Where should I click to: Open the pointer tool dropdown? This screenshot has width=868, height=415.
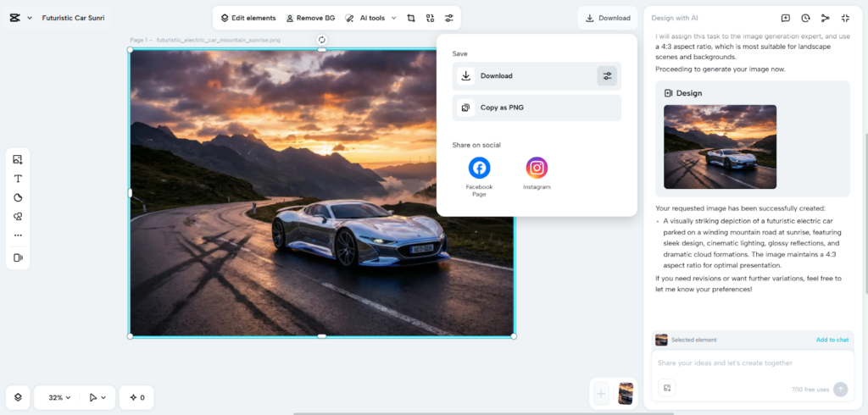99,397
